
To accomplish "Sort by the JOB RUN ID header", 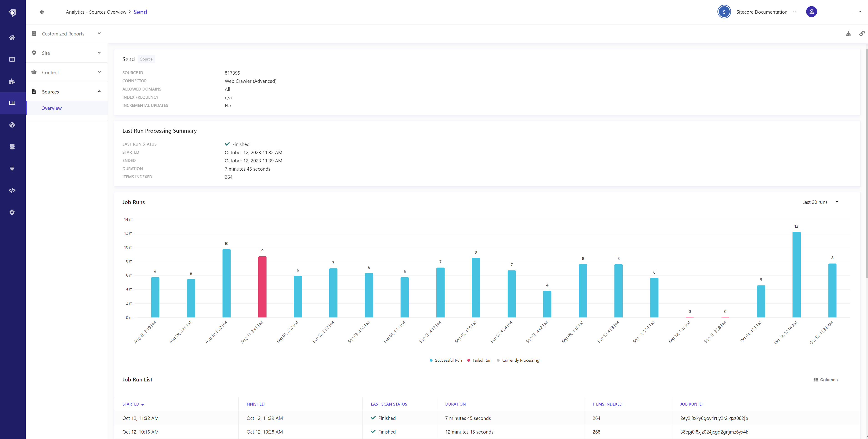I will tap(691, 404).
